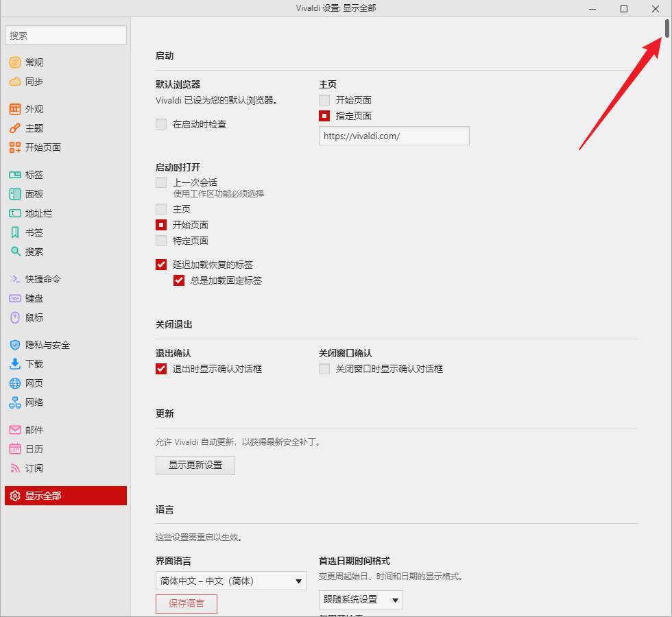Enable 在启动时检查 checkbox
Image resolution: width=672 pixels, height=617 pixels.
point(161,124)
